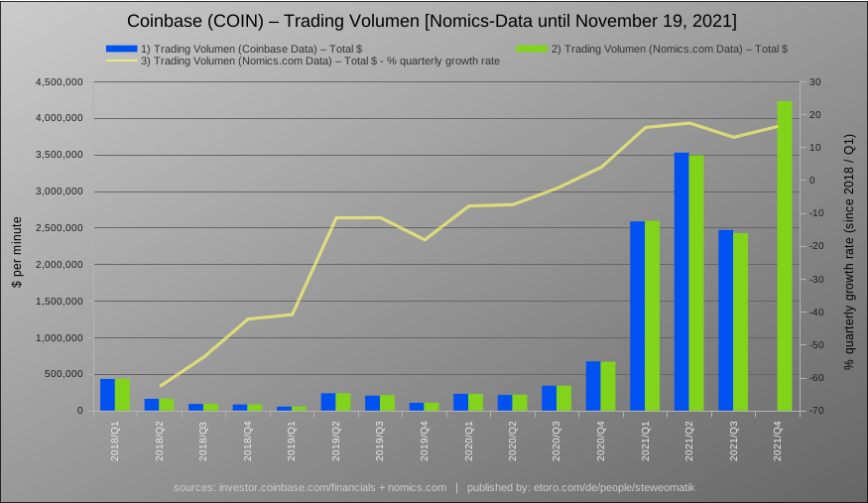The image size is (868, 503).
Task: Click the blue Coinbase Data legend swatch
Action: coord(121,49)
